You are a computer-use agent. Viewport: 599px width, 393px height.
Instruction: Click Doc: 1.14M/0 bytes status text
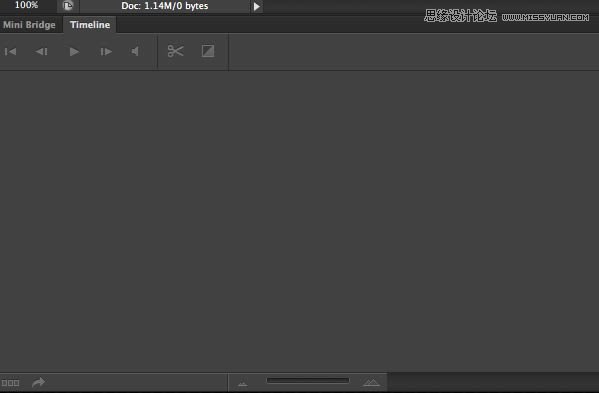(165, 6)
